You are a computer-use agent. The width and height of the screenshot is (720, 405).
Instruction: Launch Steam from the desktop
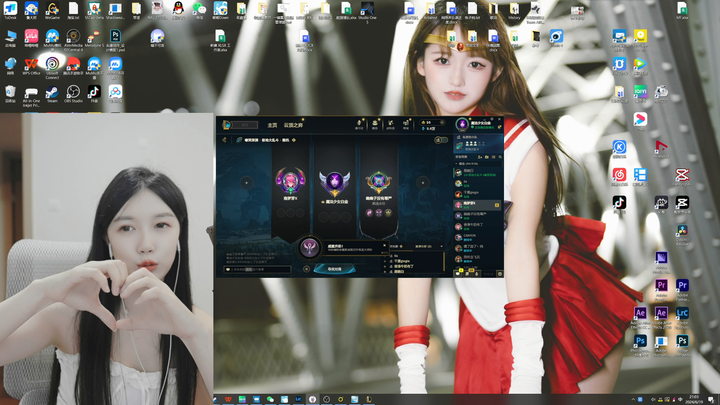click(52, 93)
